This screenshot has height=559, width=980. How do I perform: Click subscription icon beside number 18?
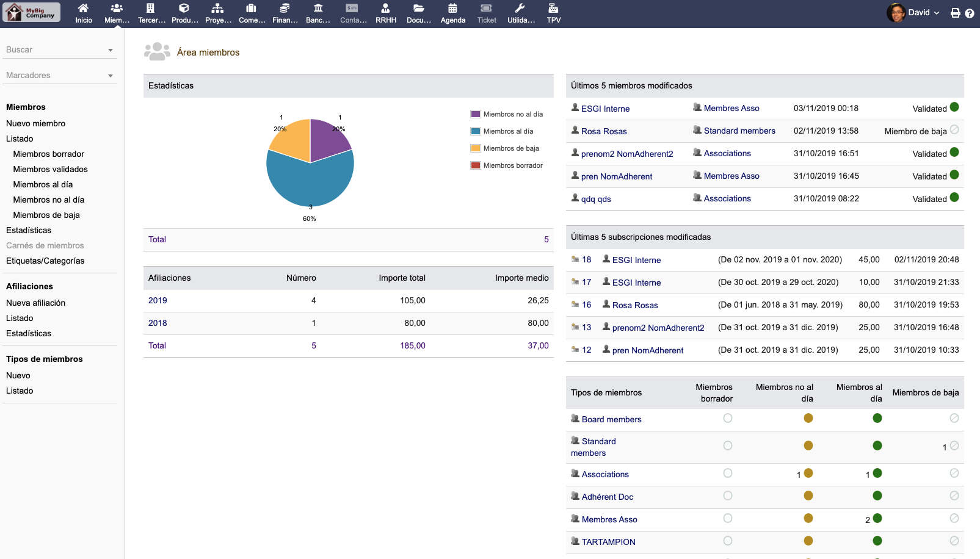(x=575, y=259)
